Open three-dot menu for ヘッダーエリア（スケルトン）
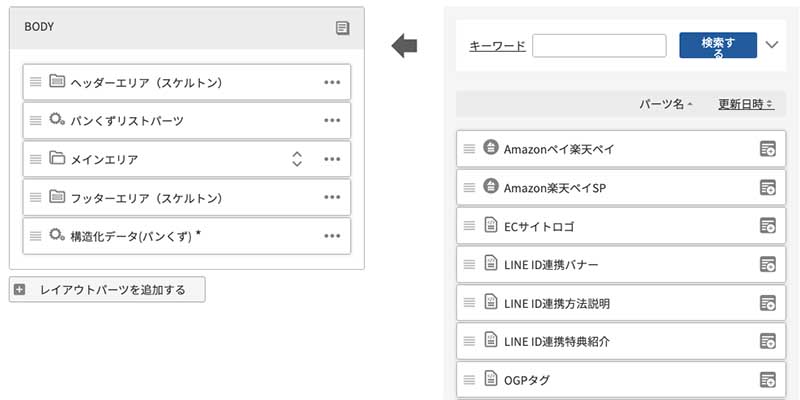This screenshot has width=800, height=400. click(x=333, y=82)
